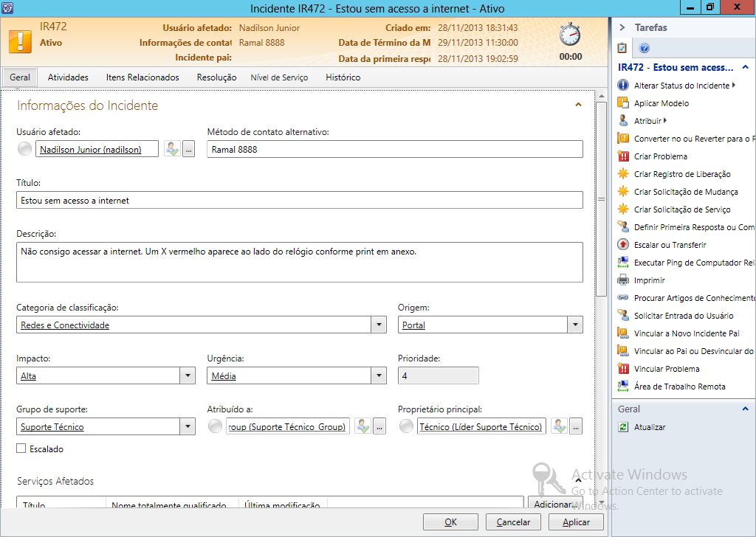This screenshot has height=537, width=756.
Task: Click Vincular a Novo Incidente Pai icon
Action: coord(623,333)
